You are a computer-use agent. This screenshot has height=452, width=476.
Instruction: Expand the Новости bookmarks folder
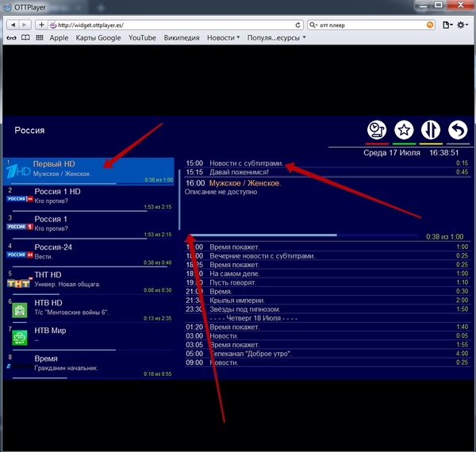click(x=223, y=38)
